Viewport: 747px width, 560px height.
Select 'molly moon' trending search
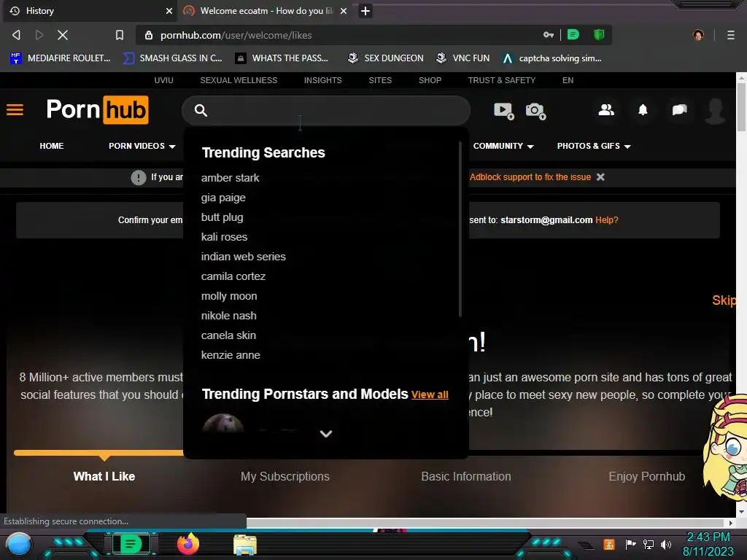(229, 296)
